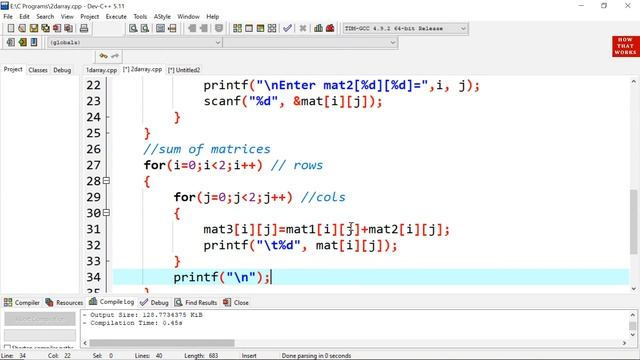Screen dimensions: 640x360
Task: Click the Delete profiling information icon
Action: [330, 28]
